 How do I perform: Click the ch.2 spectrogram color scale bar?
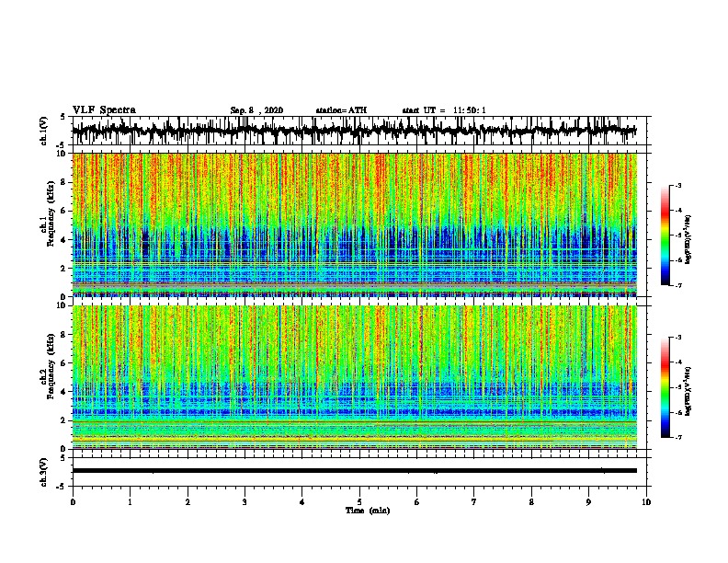point(665,387)
